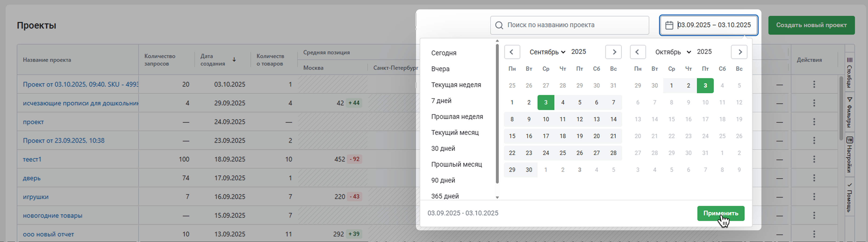This screenshot has width=868, height=242.
Task: Click the search magnifier icon
Action: pos(499,25)
